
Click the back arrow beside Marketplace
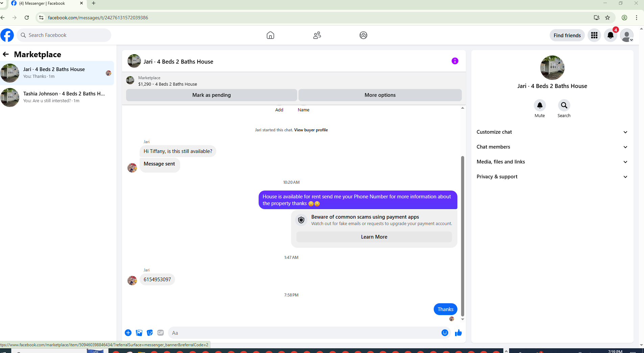pos(6,54)
